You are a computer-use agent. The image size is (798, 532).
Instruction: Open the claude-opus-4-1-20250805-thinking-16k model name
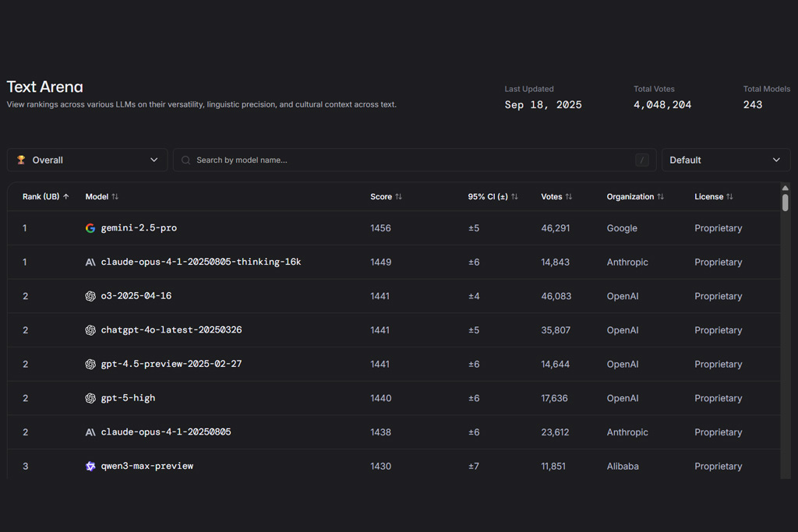pos(201,262)
